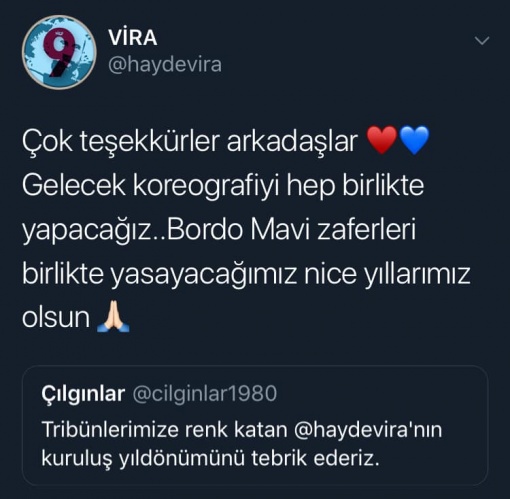The image size is (510, 499).
Task: Click the red heart emoji
Action: pos(382,140)
